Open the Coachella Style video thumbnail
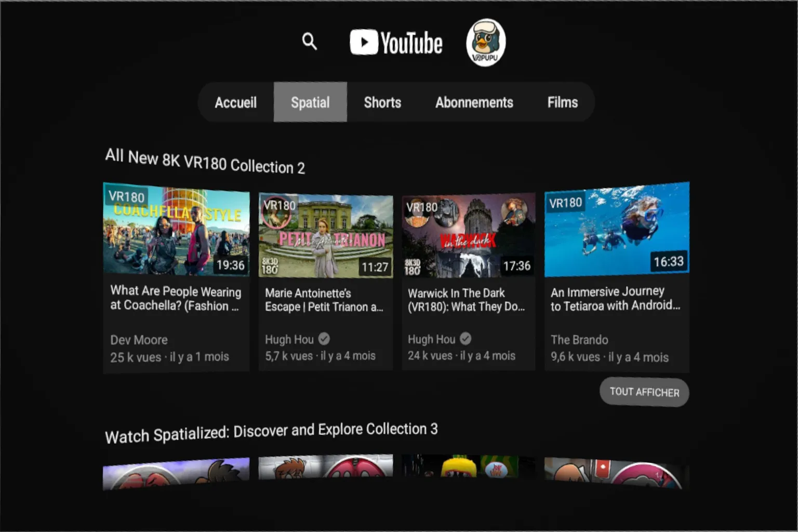This screenshot has height=532, width=798. 176,229
